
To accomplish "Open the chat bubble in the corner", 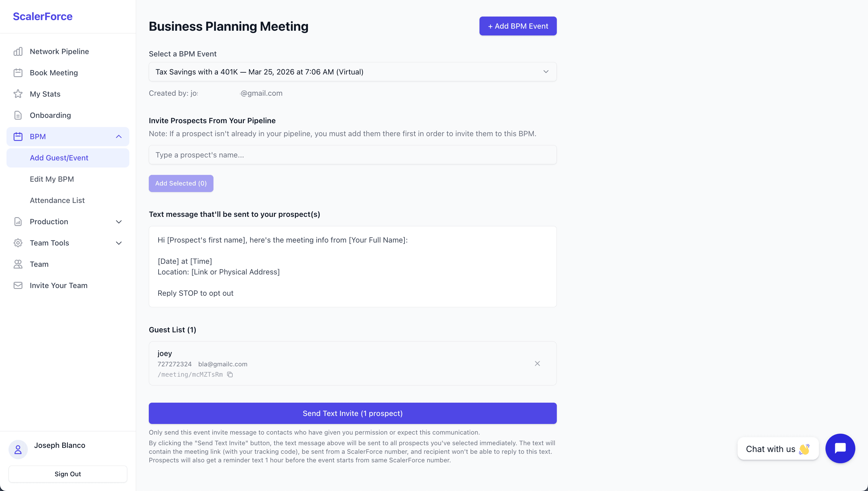I will tap(840, 448).
